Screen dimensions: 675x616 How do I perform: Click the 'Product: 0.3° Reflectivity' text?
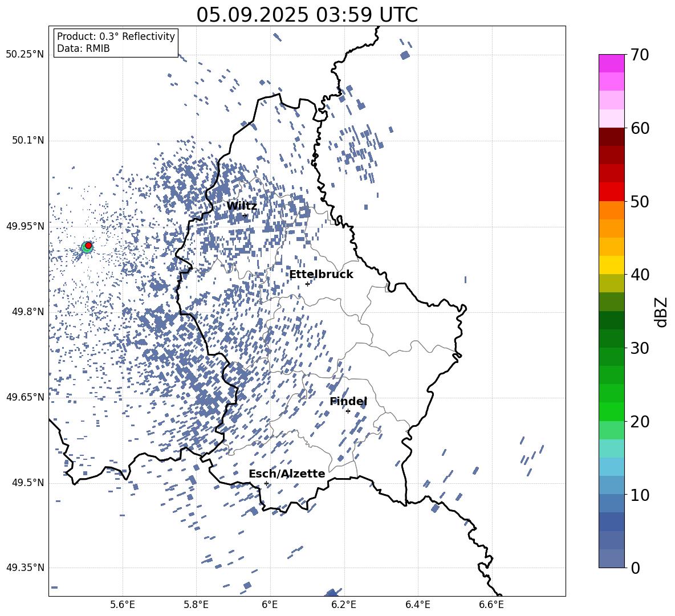[116, 36]
